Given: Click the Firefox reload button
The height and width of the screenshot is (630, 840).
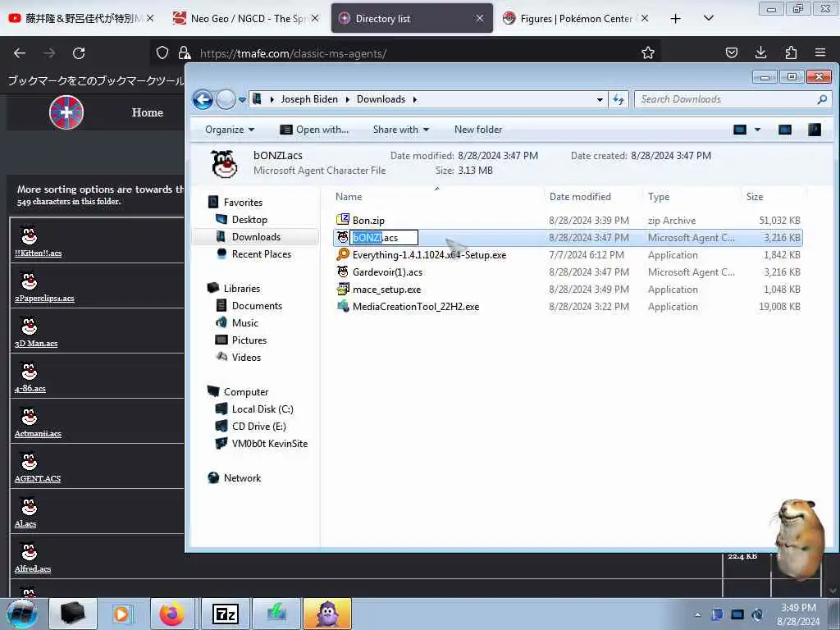Looking at the screenshot, I should [x=79, y=53].
